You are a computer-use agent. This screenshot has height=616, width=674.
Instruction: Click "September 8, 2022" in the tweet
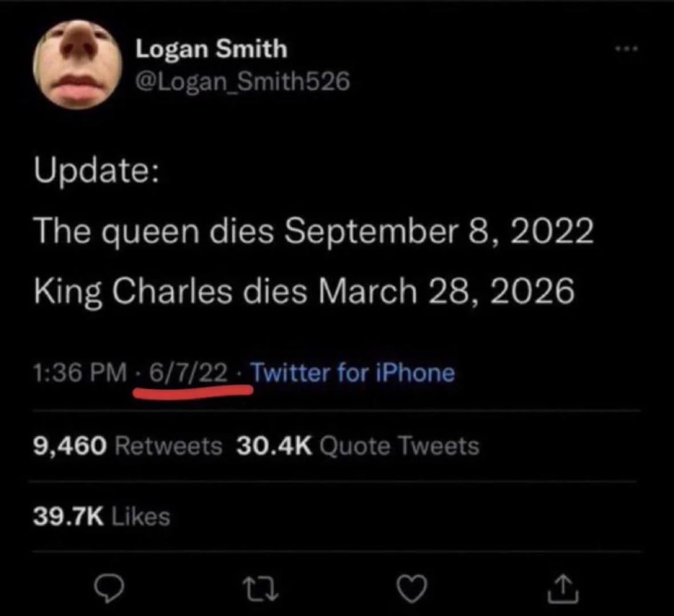(438, 231)
